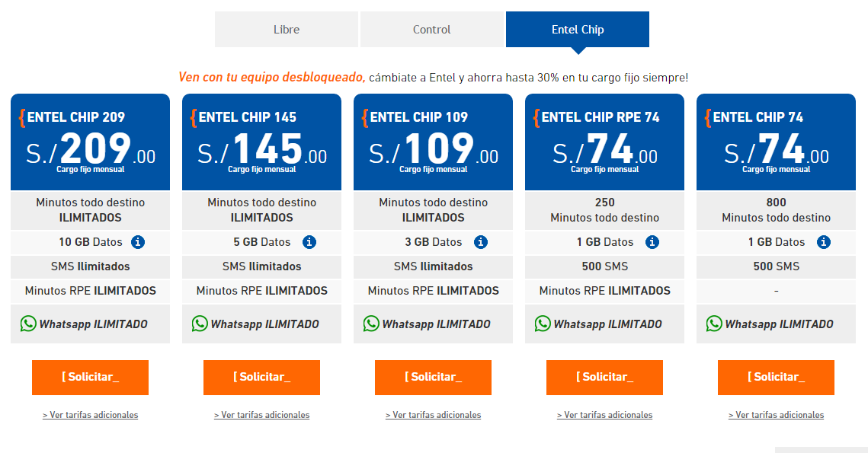Click Whatsapp icon in Entel Chip 74 plan
This screenshot has height=453, width=868.
tap(714, 324)
